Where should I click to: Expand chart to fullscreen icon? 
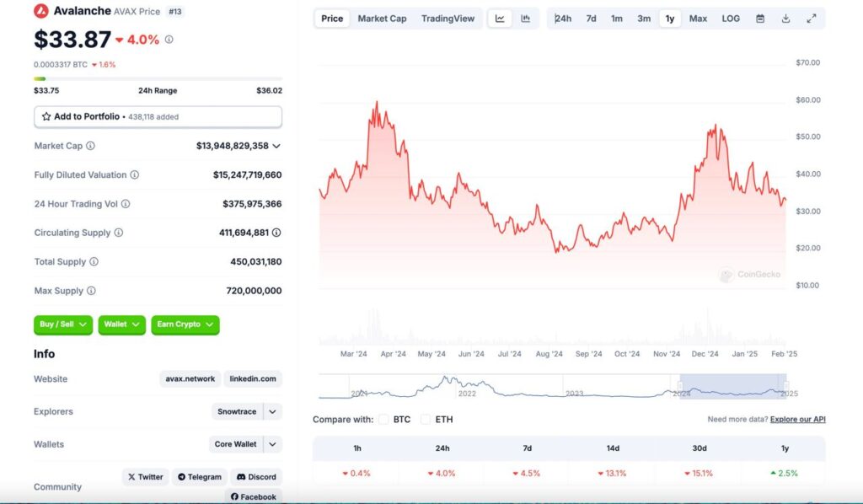[x=812, y=19]
